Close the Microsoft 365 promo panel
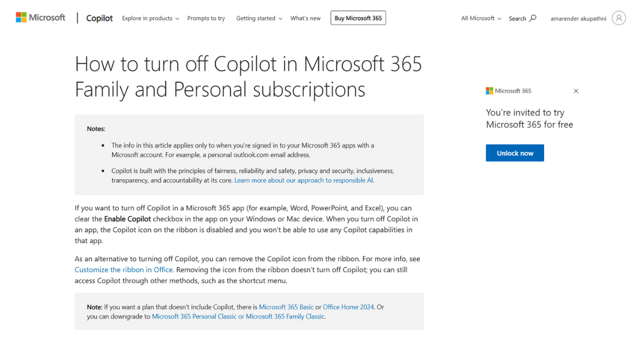The width and height of the screenshot is (644, 337). [x=576, y=91]
